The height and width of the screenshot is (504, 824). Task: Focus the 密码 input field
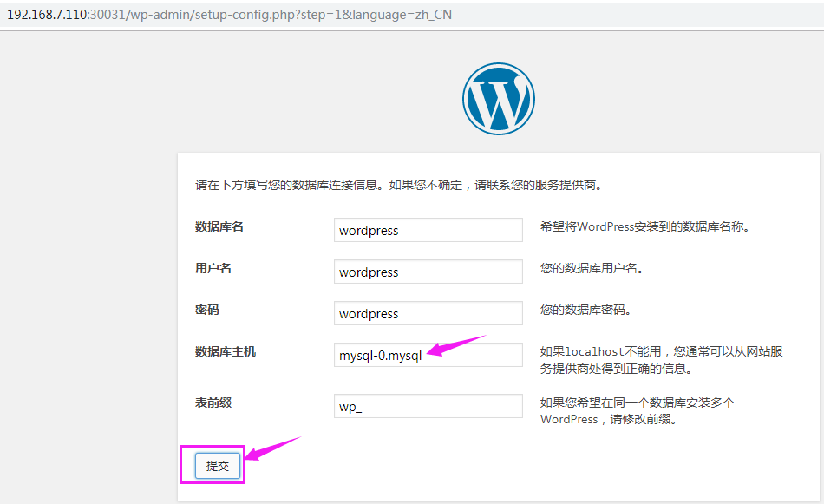click(x=428, y=313)
